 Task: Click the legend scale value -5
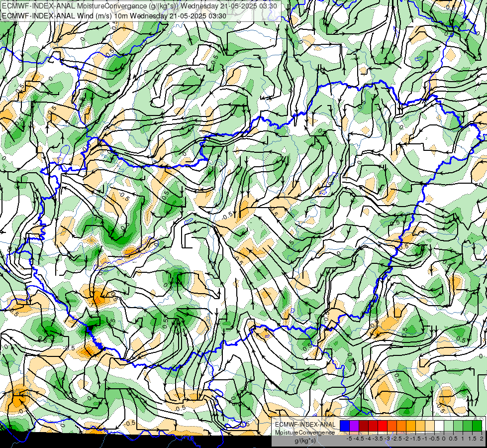click(x=349, y=439)
